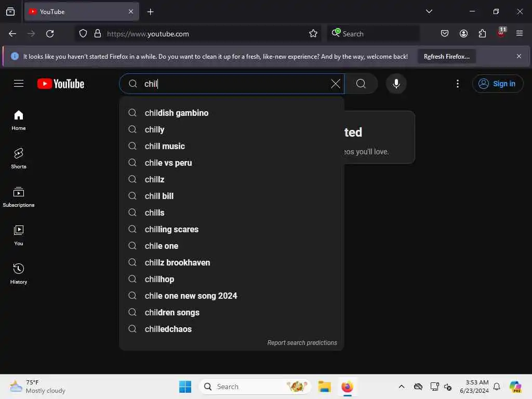The width and height of the screenshot is (532, 399).
Task: Open the You section in sidebar
Action: point(19,235)
